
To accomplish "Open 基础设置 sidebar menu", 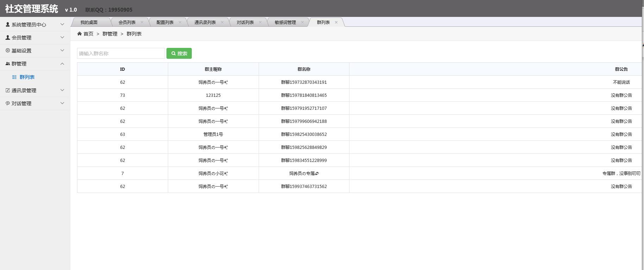I will click(x=35, y=51).
